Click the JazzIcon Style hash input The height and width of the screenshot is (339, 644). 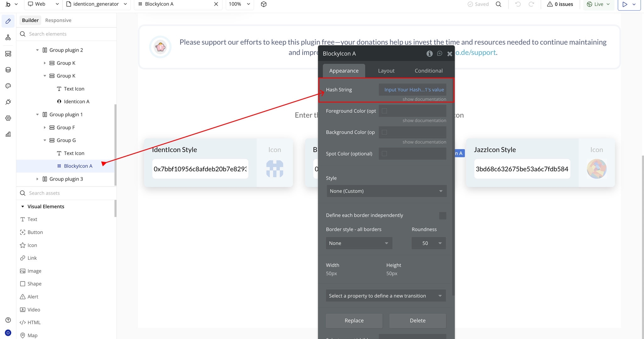coord(522,169)
